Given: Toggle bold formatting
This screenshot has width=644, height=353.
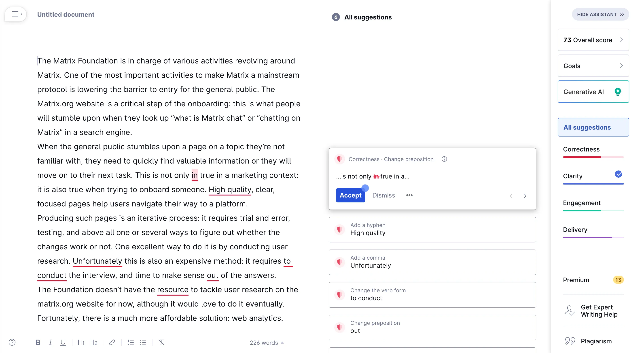Looking at the screenshot, I should (x=38, y=342).
